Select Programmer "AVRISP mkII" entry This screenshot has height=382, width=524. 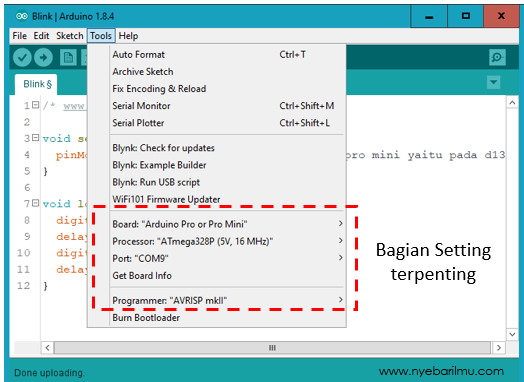217,300
